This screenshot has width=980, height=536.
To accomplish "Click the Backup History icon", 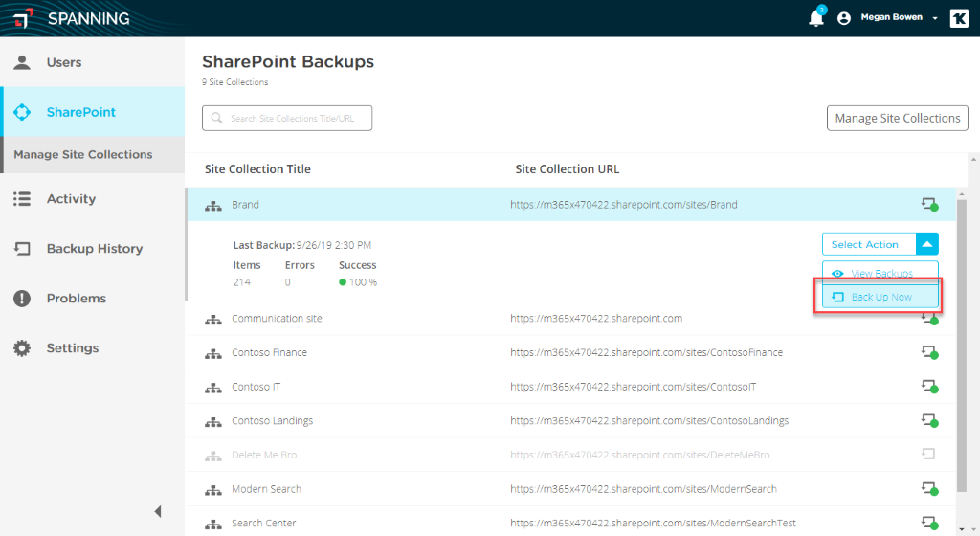I will [22, 249].
